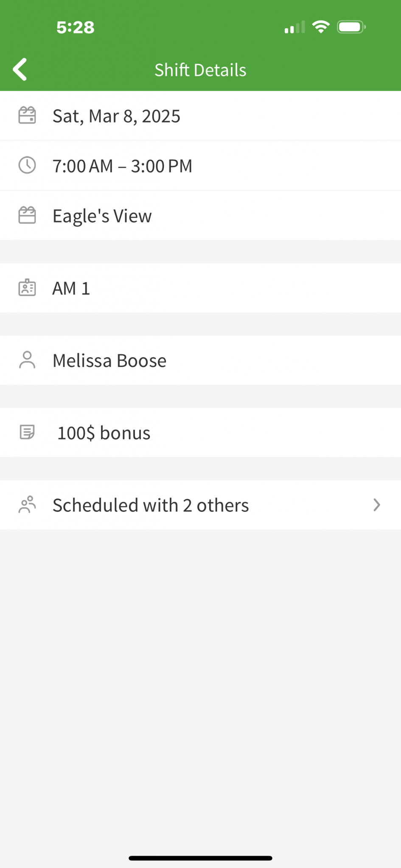Tap the clock icon beside shift time
The width and height of the screenshot is (401, 868).
point(27,165)
